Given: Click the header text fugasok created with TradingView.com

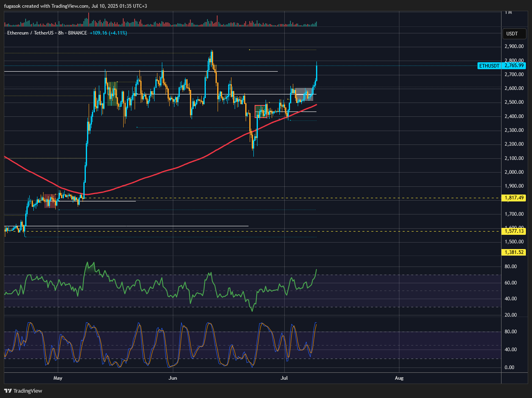Looking at the screenshot, I should click(x=46, y=6).
